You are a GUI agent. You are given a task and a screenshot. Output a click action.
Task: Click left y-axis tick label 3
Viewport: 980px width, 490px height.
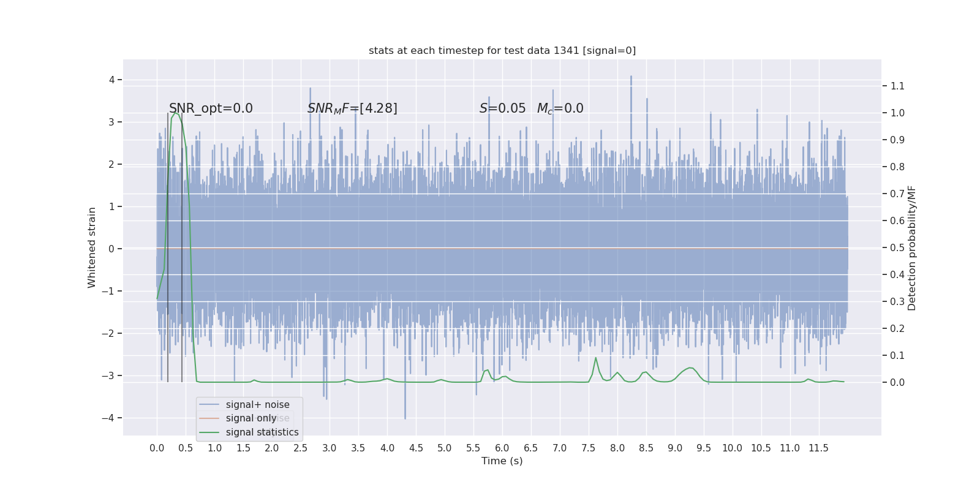pos(112,122)
